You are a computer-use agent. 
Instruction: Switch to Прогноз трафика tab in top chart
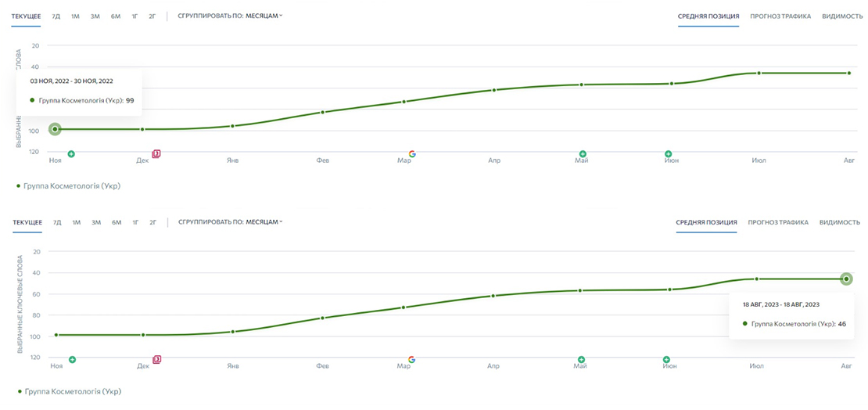click(x=780, y=16)
